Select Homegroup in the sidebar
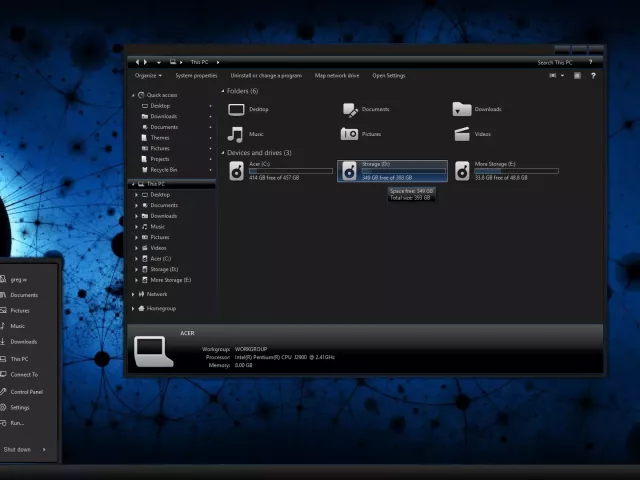The height and width of the screenshot is (480, 640). point(161,309)
